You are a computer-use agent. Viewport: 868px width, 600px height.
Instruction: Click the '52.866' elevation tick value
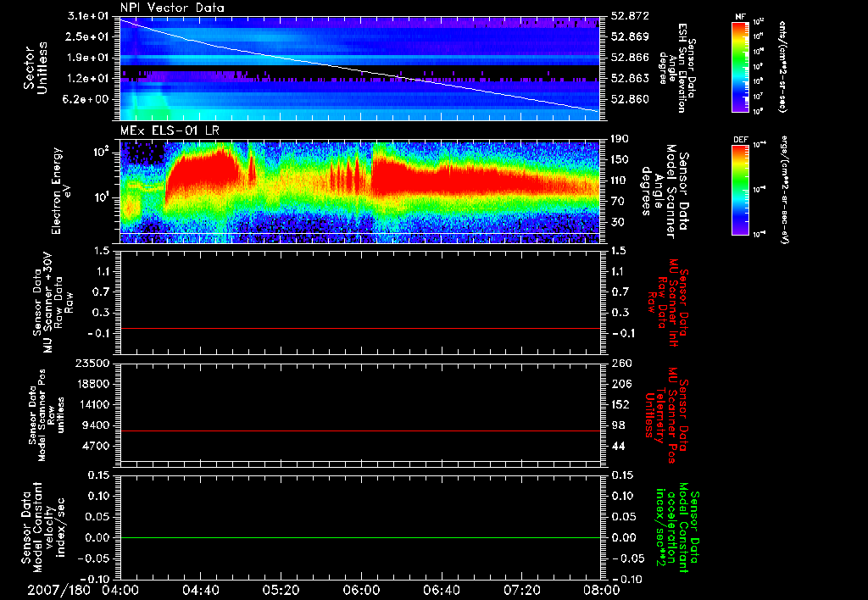630,58
